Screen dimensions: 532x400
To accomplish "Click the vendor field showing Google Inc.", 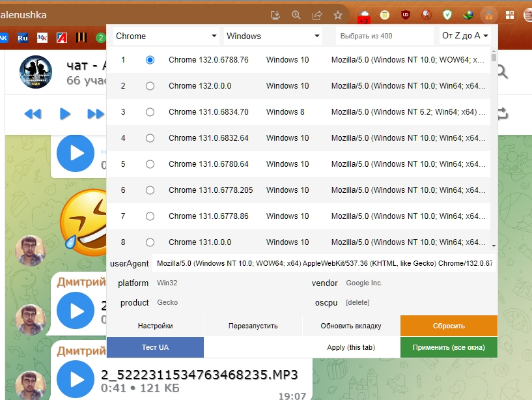I will [419, 283].
